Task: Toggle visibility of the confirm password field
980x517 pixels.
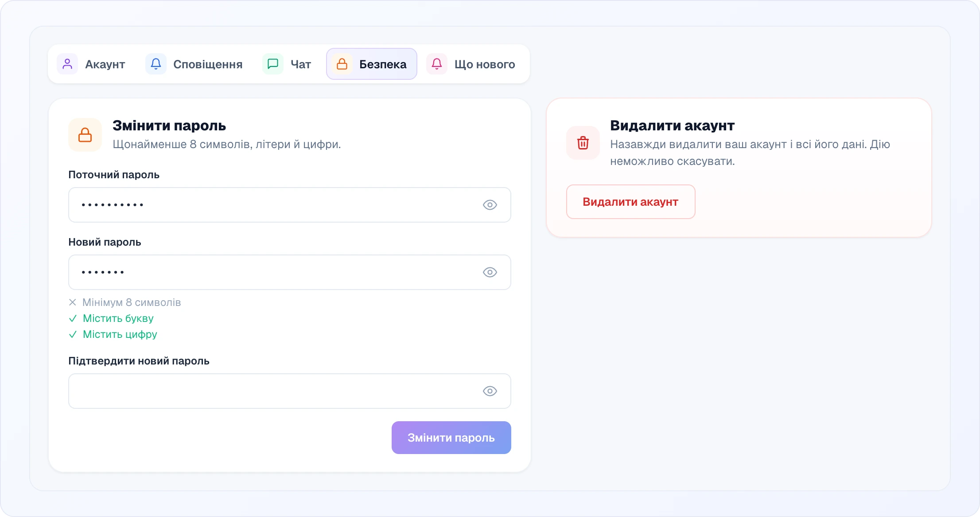Action: click(490, 391)
